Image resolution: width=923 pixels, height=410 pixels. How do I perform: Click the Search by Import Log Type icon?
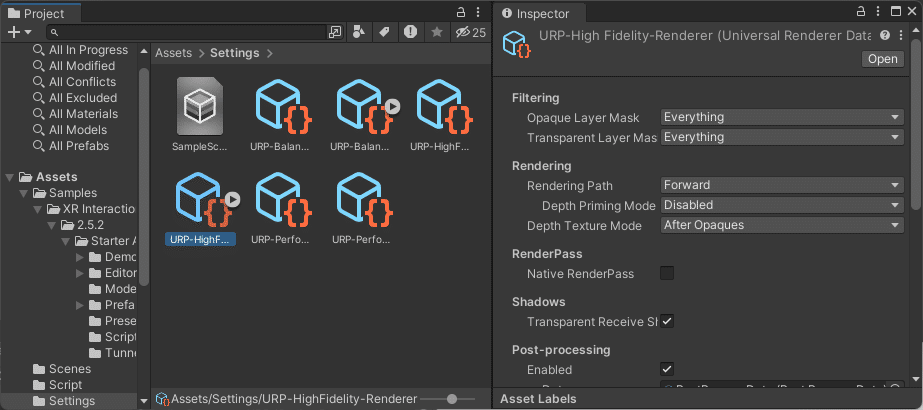point(410,32)
